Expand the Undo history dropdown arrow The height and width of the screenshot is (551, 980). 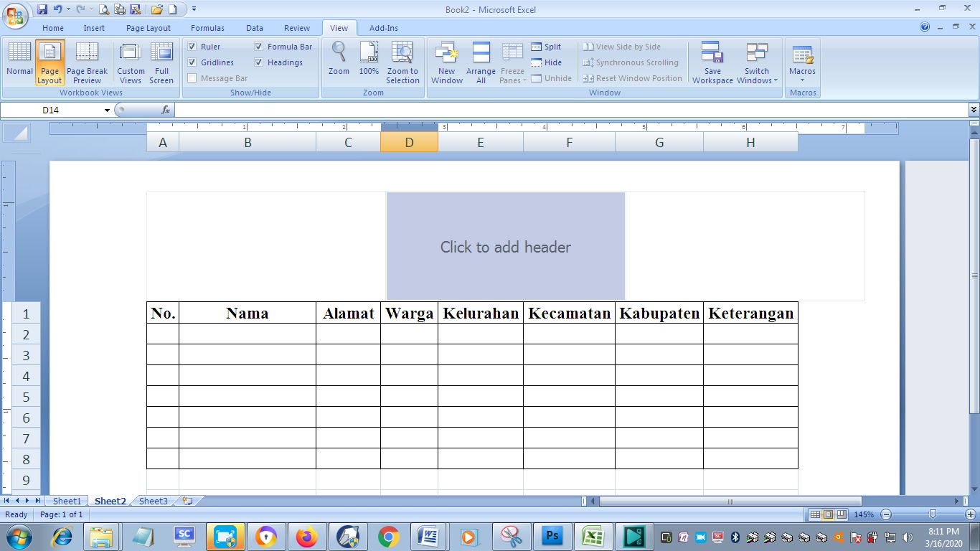67,9
